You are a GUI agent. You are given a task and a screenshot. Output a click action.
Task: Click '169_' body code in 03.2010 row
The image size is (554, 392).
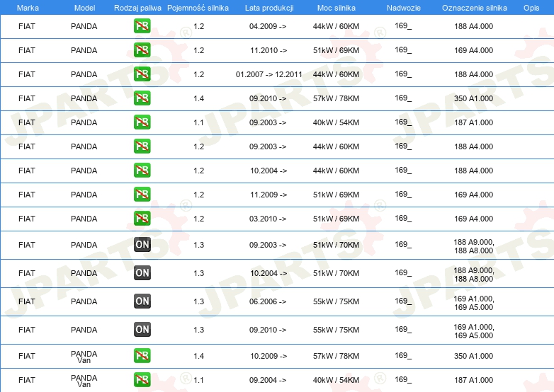tap(403, 219)
